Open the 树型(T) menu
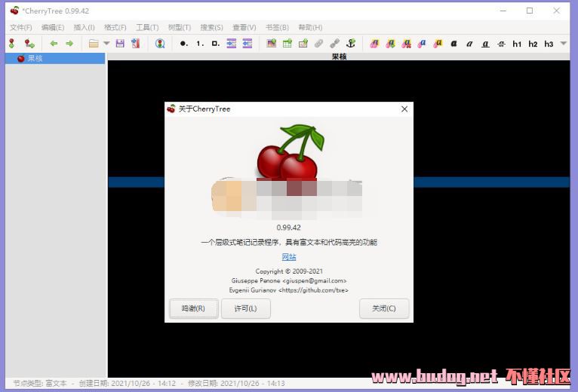Viewport: 578px width, 392px height. coord(179,28)
